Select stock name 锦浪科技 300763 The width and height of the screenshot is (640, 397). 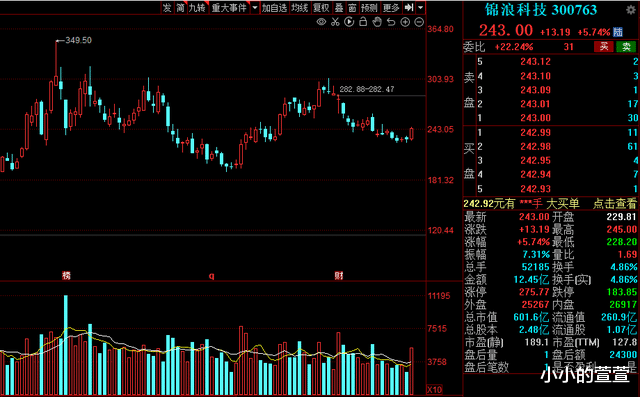(541, 10)
